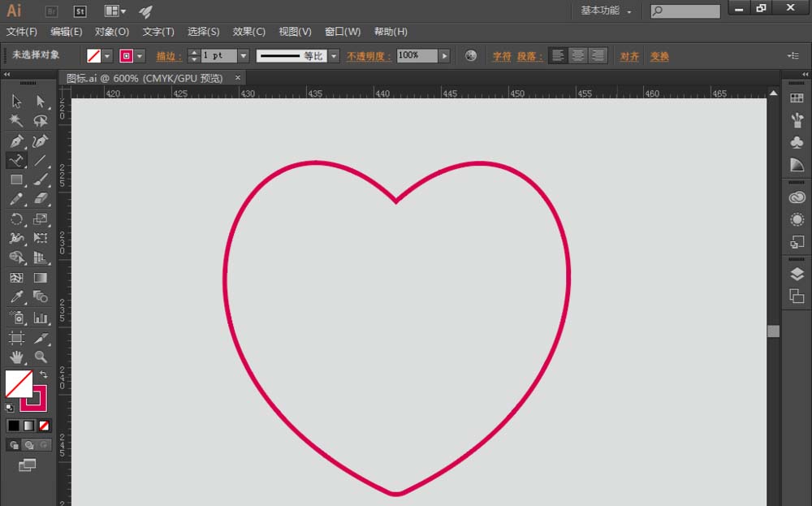This screenshot has height=506, width=812.
Task: Pick the Zoom tool
Action: (x=41, y=357)
